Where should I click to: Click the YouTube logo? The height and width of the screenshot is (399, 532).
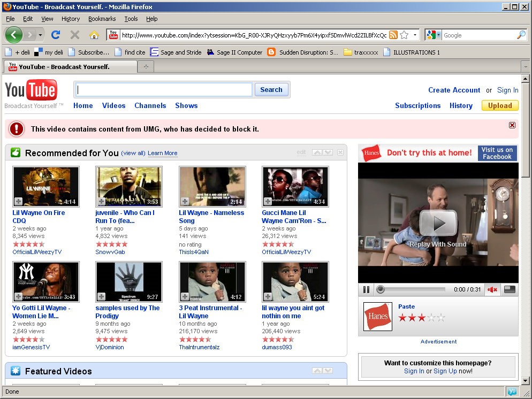point(31,90)
